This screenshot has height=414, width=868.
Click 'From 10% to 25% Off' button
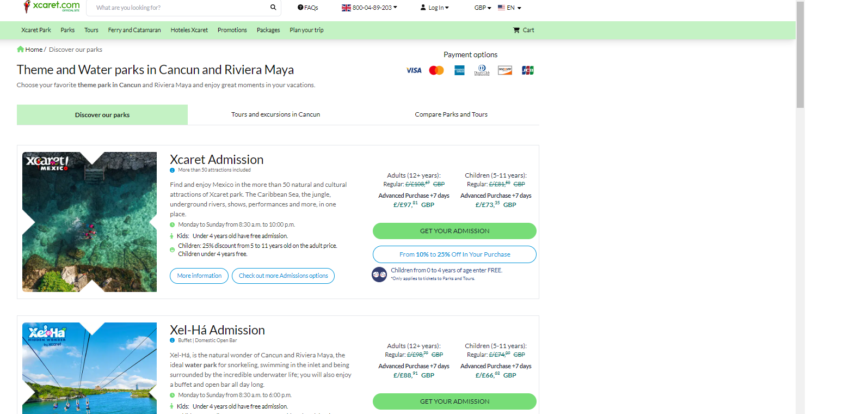pos(454,254)
